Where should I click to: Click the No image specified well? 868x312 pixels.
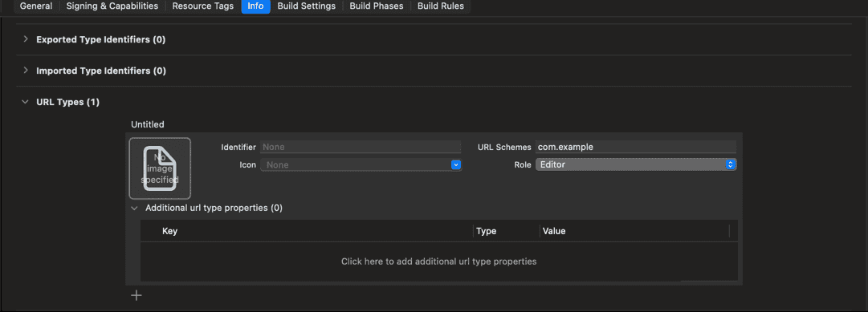(x=160, y=168)
